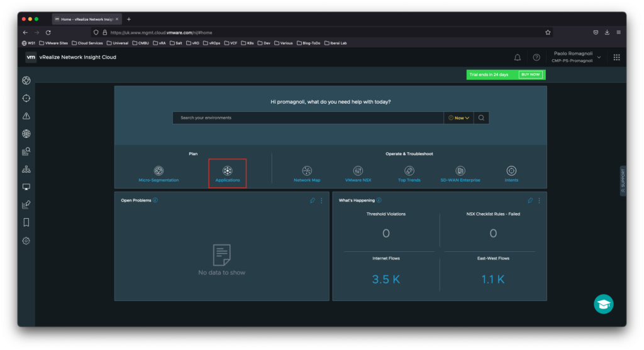Open the graduation cap learning button
Screen dimensions: 644x350
click(x=603, y=304)
